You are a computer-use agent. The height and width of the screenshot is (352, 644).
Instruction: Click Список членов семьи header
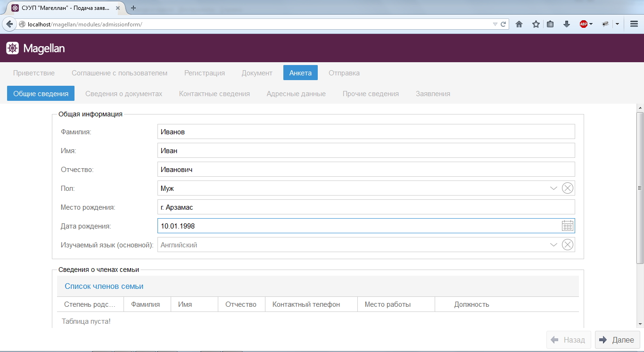point(104,286)
